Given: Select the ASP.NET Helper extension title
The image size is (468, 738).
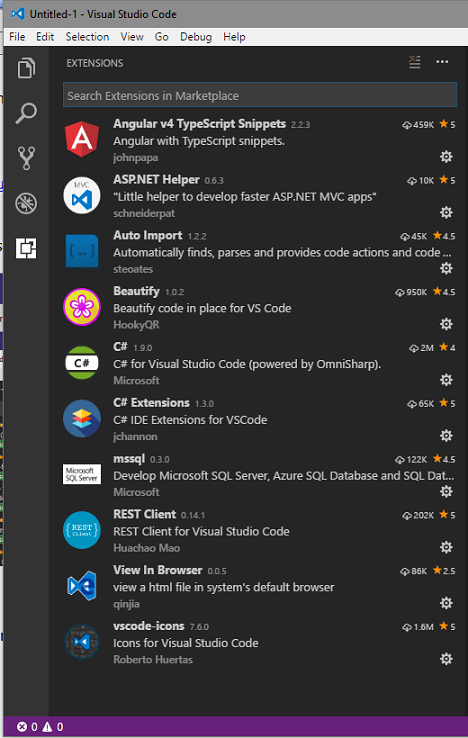Looking at the screenshot, I should [156, 180].
